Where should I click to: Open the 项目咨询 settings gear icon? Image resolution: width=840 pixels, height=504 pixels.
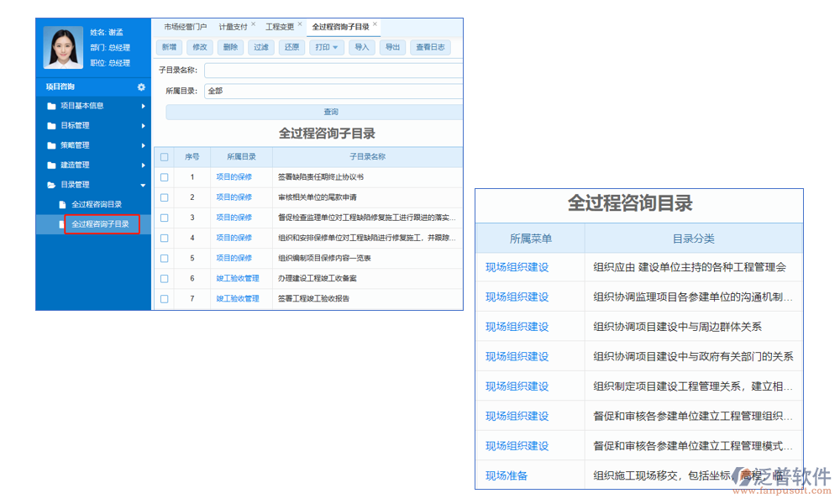[141, 87]
